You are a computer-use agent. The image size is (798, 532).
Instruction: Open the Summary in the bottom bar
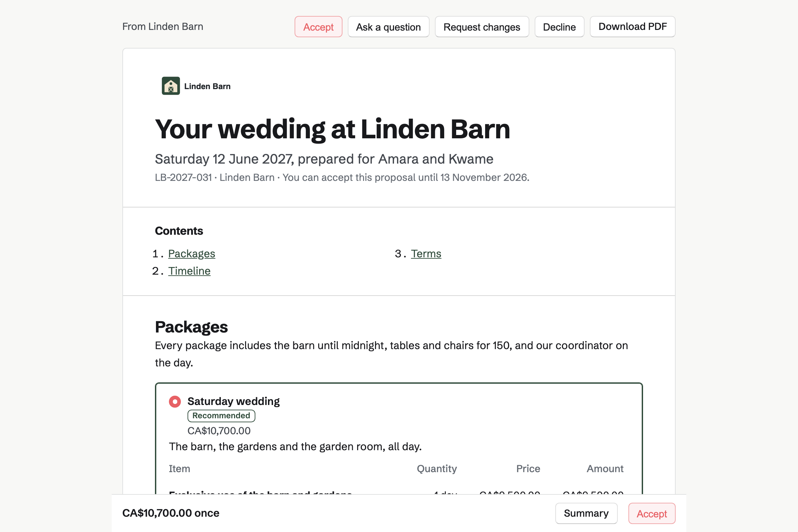coord(586,513)
